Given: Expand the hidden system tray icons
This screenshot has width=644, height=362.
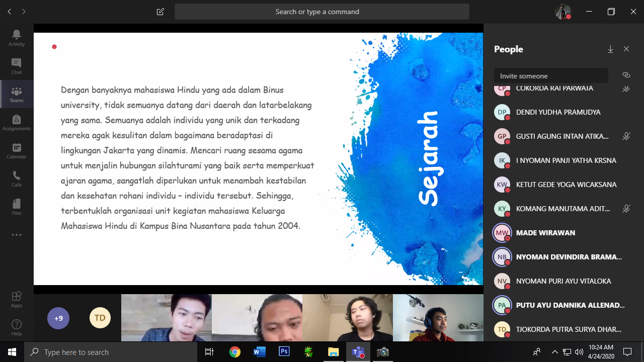Looking at the screenshot, I should [x=555, y=352].
